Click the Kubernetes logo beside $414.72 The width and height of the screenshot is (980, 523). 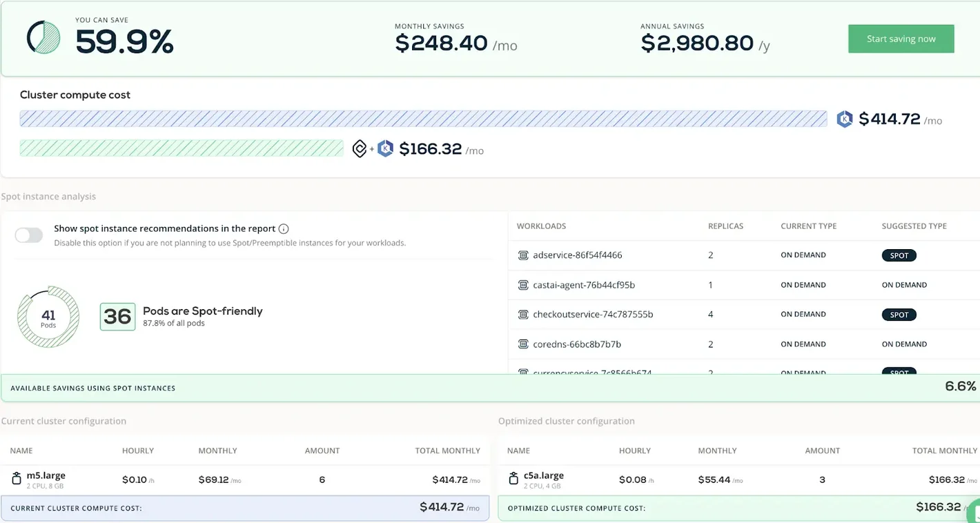(x=845, y=119)
